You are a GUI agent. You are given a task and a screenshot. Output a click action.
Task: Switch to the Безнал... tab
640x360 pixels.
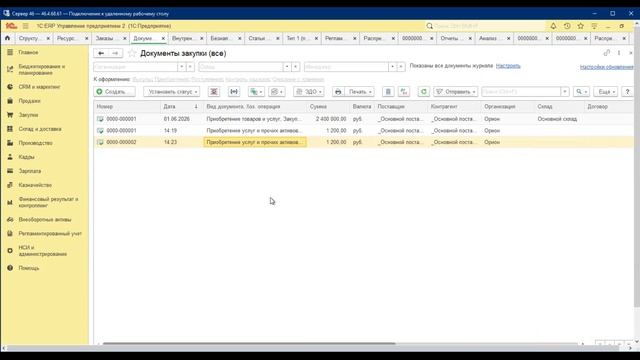[x=220, y=38]
